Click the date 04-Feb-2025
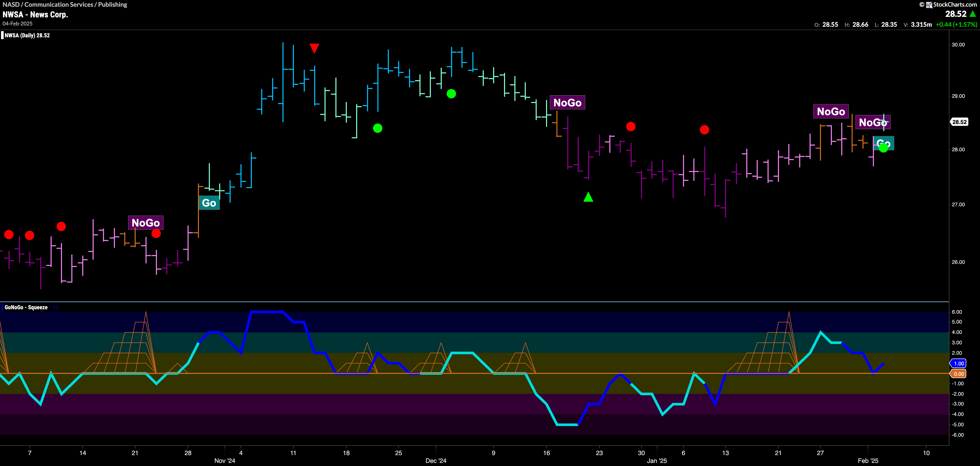The height and width of the screenshot is (466, 980). click(17, 24)
